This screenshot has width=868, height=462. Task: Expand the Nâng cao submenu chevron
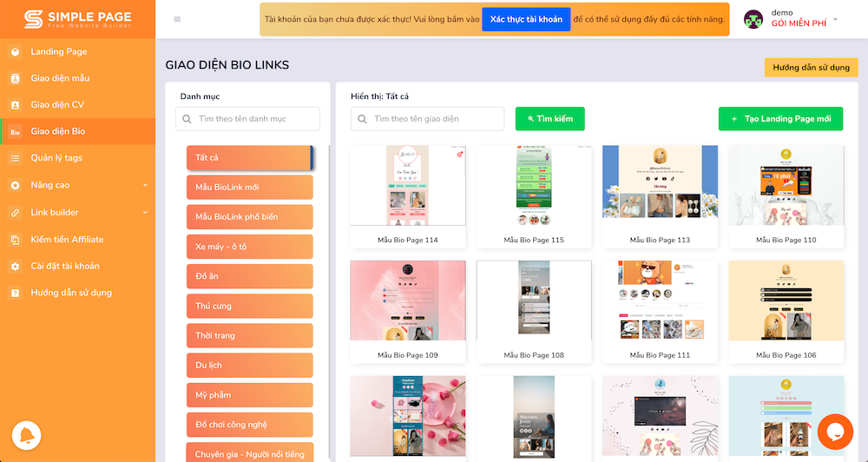[145, 185]
